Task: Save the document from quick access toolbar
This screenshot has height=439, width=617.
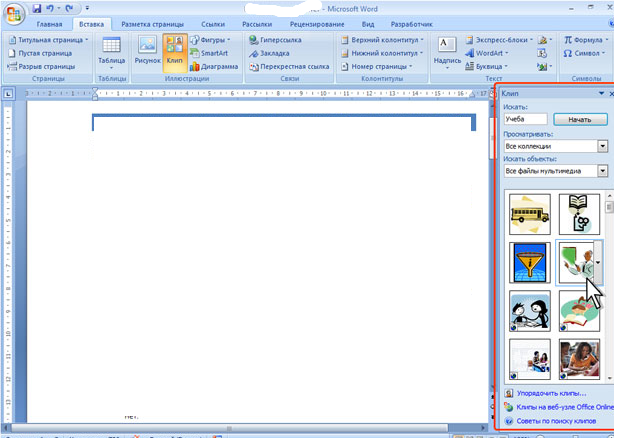Action: (x=37, y=8)
